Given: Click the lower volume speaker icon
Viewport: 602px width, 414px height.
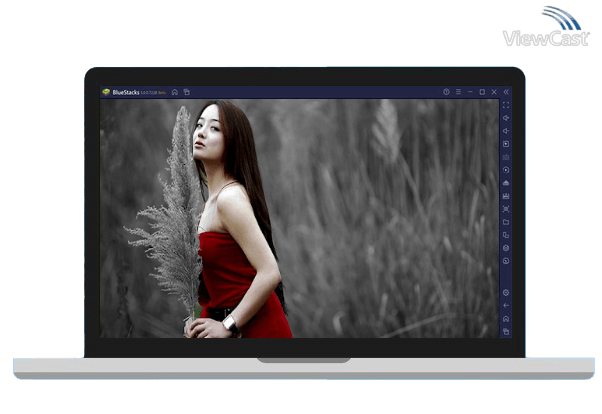Looking at the screenshot, I should 506,131.
